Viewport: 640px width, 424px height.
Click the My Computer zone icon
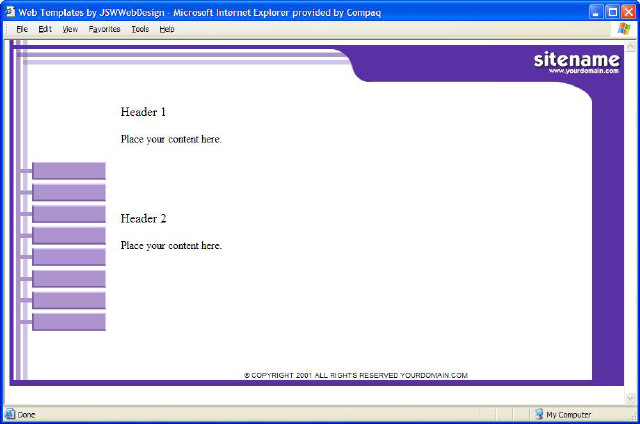pos(538,414)
